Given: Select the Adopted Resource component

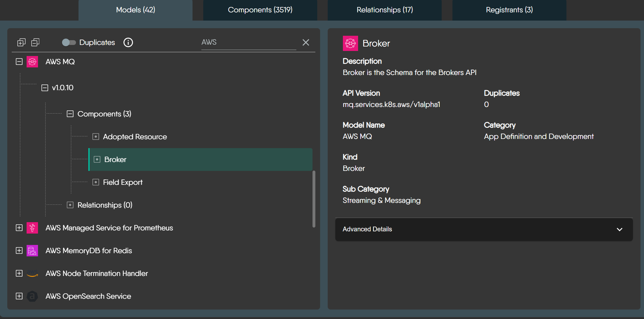Looking at the screenshot, I should (x=135, y=137).
